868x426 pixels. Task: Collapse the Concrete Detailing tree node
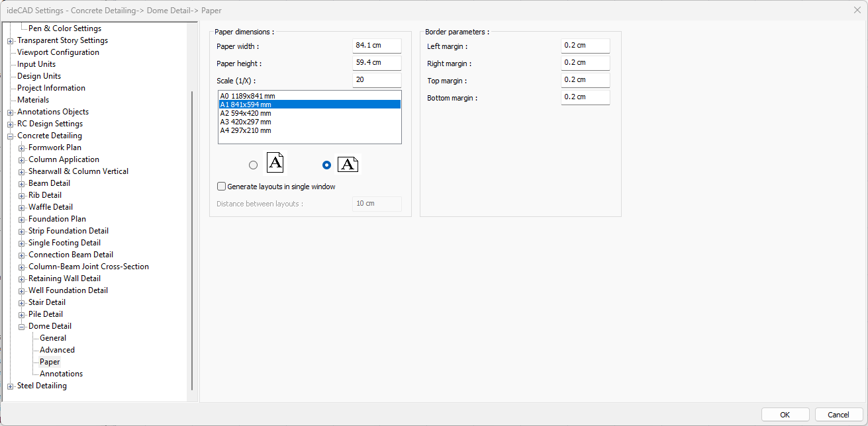[x=11, y=136]
